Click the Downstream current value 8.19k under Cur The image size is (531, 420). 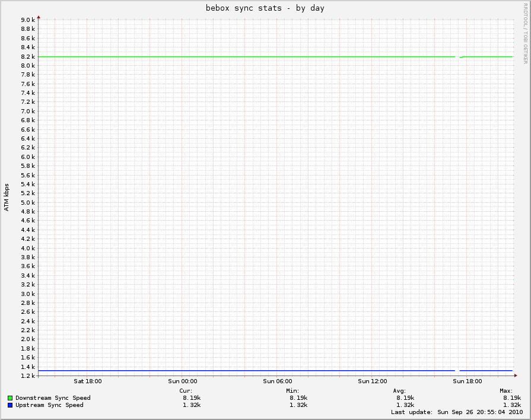[x=192, y=398]
